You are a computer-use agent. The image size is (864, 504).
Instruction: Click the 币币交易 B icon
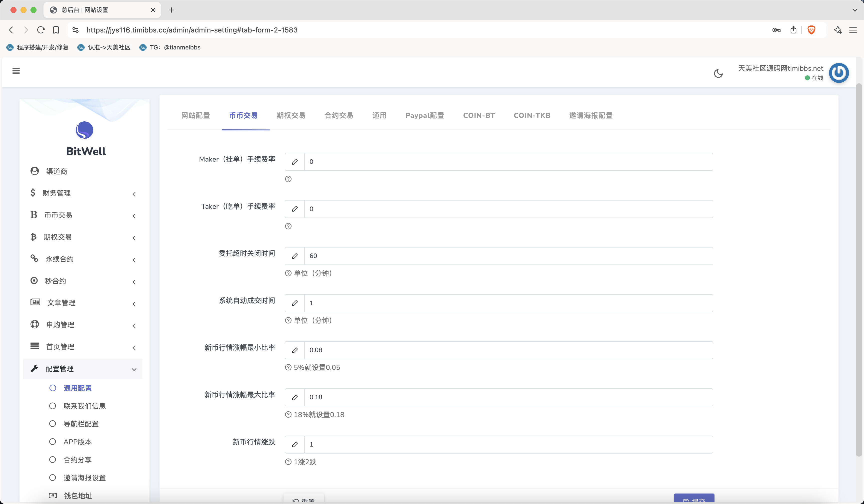pos(33,215)
